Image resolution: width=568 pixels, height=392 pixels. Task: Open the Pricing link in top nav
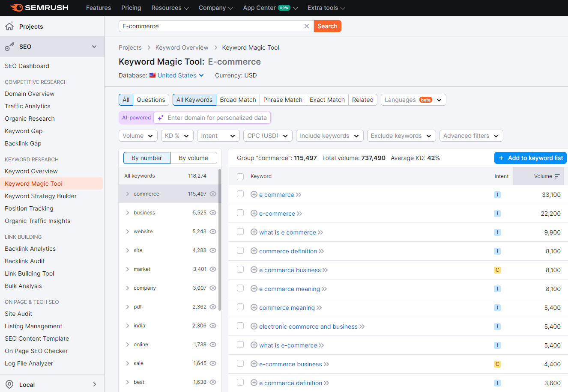click(131, 8)
